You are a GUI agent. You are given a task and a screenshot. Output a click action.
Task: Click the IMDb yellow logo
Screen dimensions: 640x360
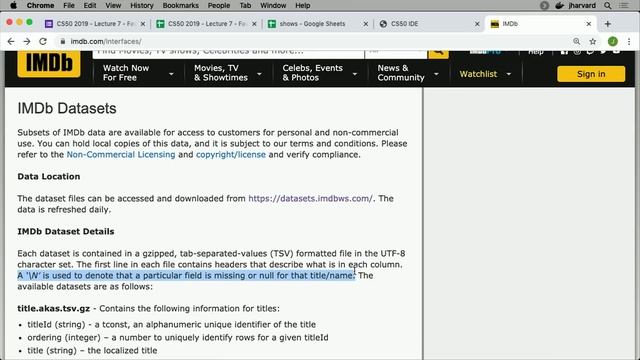(x=49, y=64)
